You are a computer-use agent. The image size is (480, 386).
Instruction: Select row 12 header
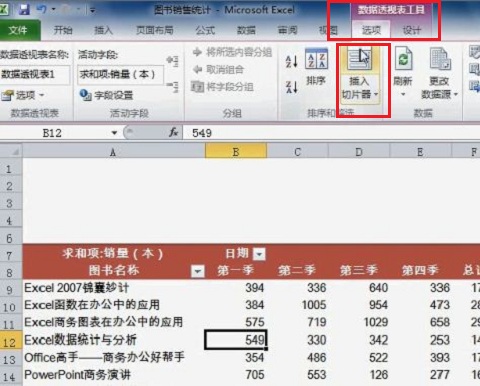pyautogui.click(x=11, y=341)
